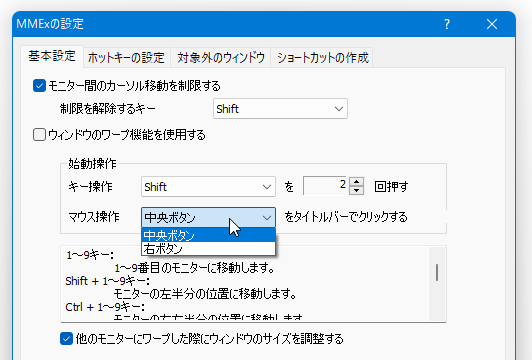532x360 pixels.
Task: Increase the press count with up arrow
Action: point(356,182)
